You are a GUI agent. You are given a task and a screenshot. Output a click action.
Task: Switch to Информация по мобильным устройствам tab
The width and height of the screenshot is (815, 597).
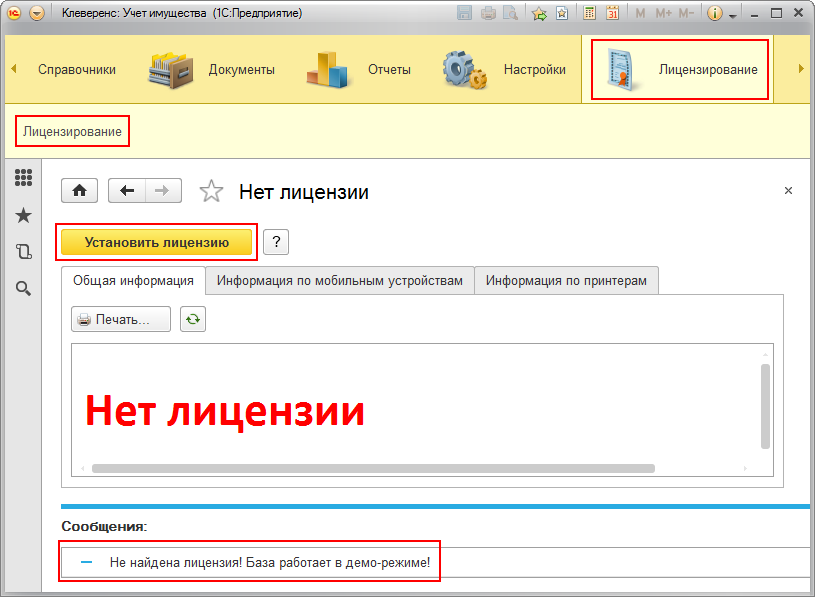pyautogui.click(x=340, y=281)
